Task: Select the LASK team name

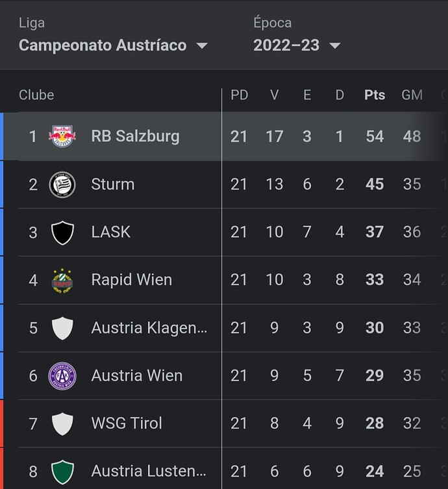Action: point(111,232)
